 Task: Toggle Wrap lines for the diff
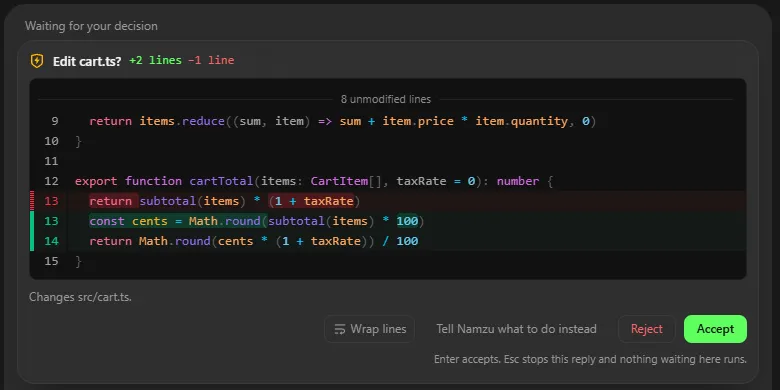coord(369,329)
